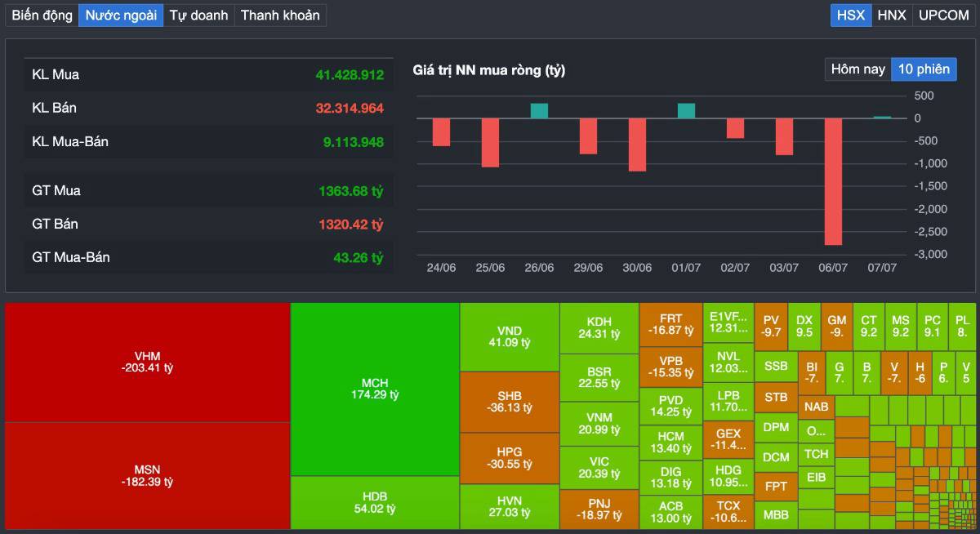Switch exchange to HNX

(x=892, y=15)
